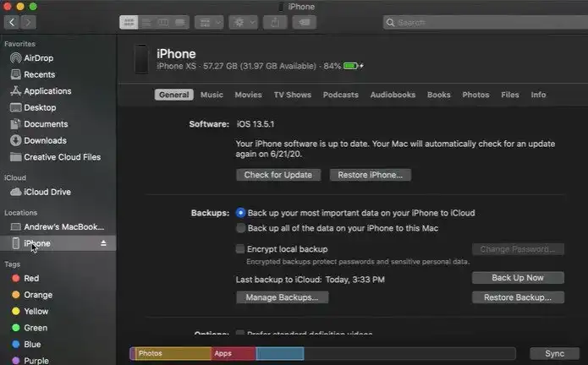Enable Encrypt local backup checkbox
The image size is (588, 365).
(240, 249)
